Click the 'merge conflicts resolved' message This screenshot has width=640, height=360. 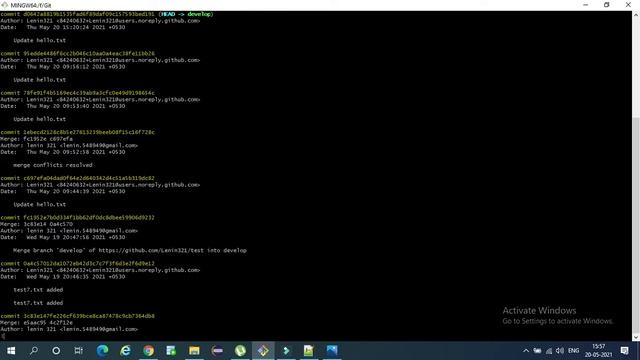53,165
